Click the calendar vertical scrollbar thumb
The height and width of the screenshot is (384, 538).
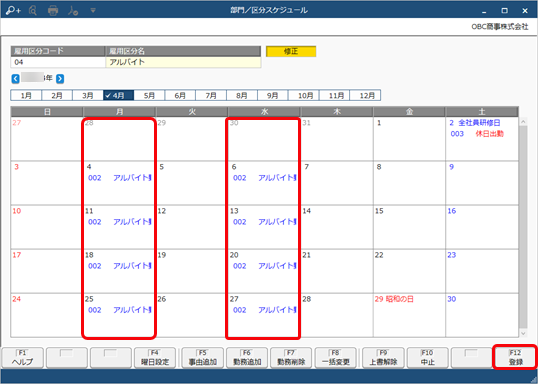pyautogui.click(x=523, y=226)
